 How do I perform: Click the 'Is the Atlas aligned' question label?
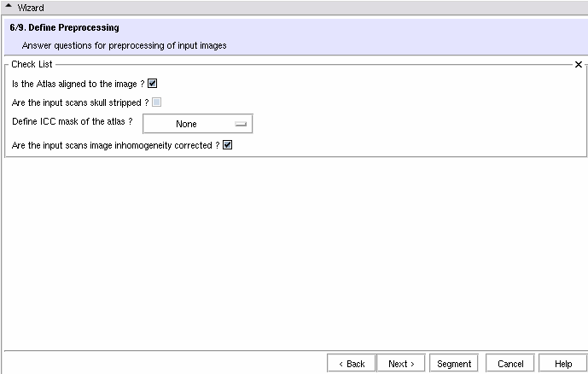click(78, 84)
